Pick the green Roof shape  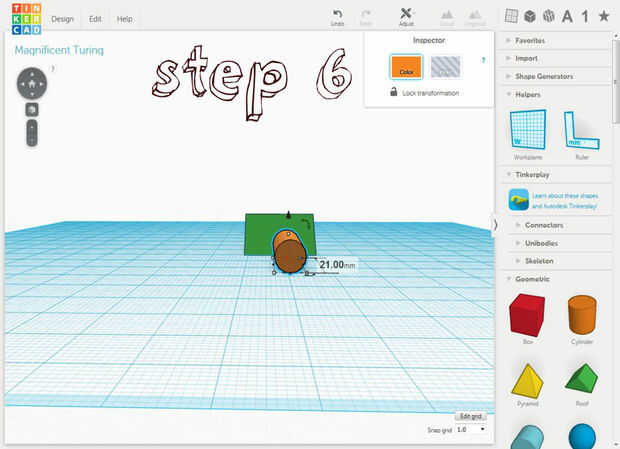[582, 379]
